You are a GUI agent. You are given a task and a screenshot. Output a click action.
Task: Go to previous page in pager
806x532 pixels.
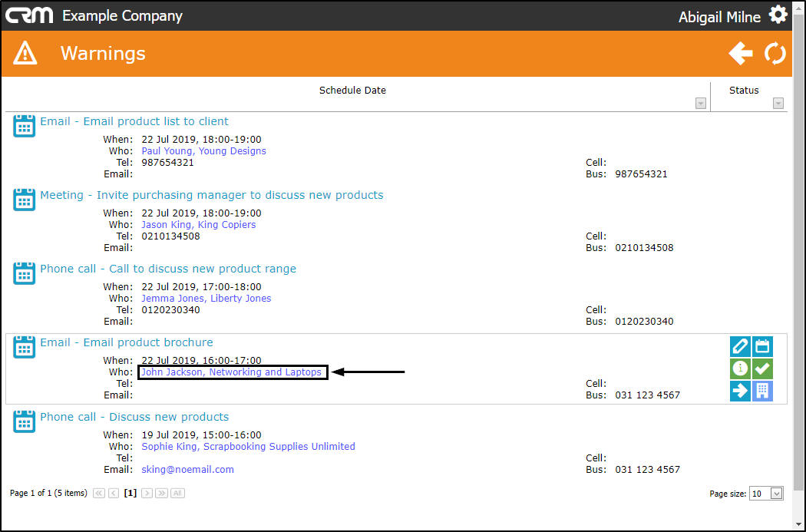[114, 494]
